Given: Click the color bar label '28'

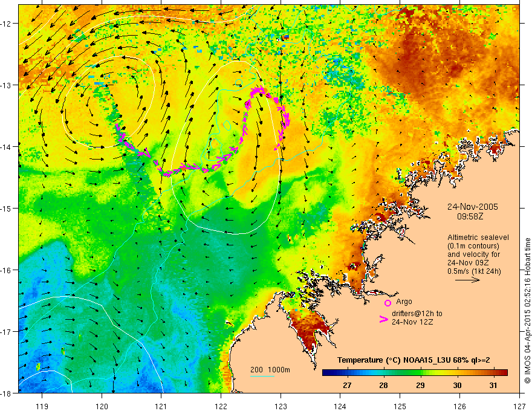Looking at the screenshot, I should tap(383, 385).
